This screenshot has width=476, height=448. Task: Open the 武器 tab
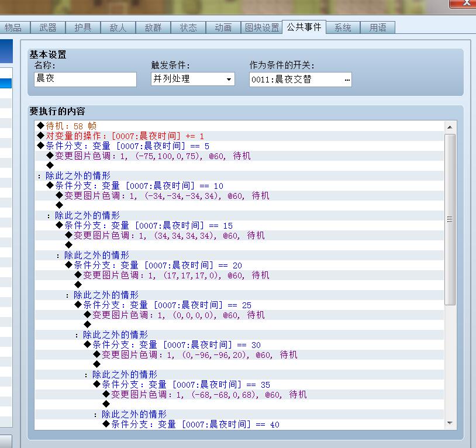click(48, 27)
